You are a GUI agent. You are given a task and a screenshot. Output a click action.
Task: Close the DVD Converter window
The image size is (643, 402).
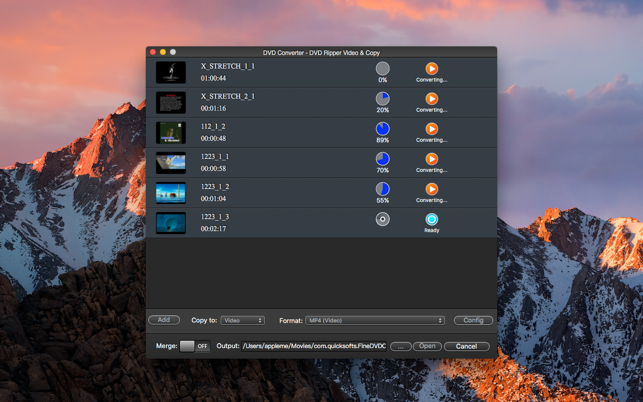tap(153, 52)
